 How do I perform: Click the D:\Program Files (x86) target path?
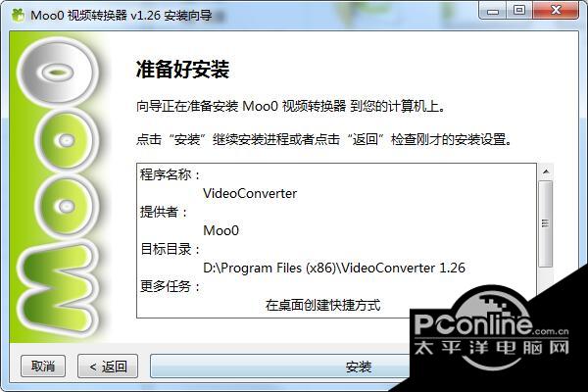coord(334,268)
